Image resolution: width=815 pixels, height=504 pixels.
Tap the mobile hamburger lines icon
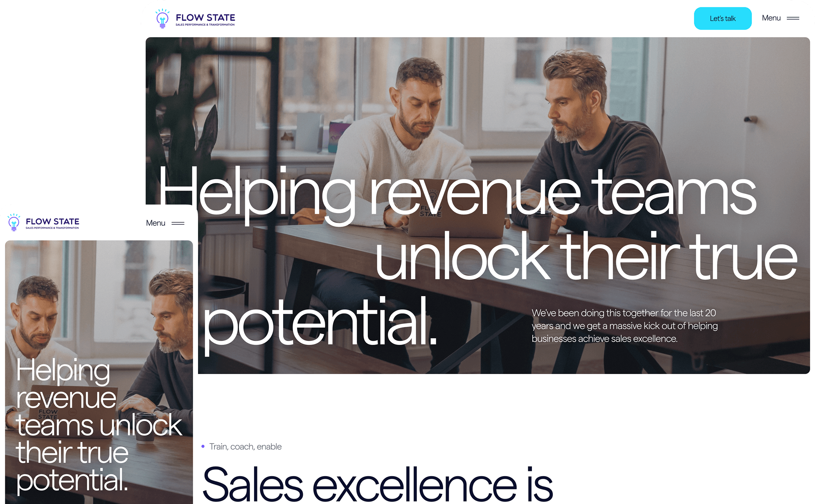pos(178,223)
